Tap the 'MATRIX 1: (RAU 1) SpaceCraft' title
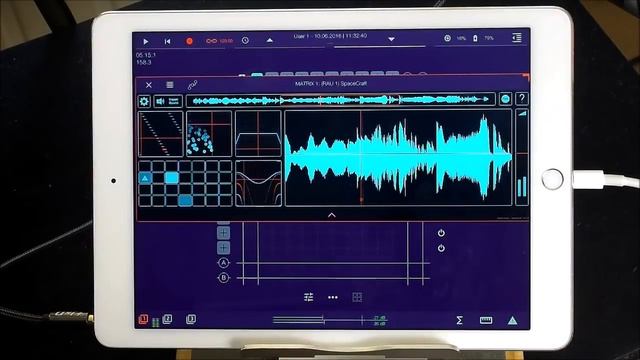Viewport: 640px width, 360px height. 331,84
